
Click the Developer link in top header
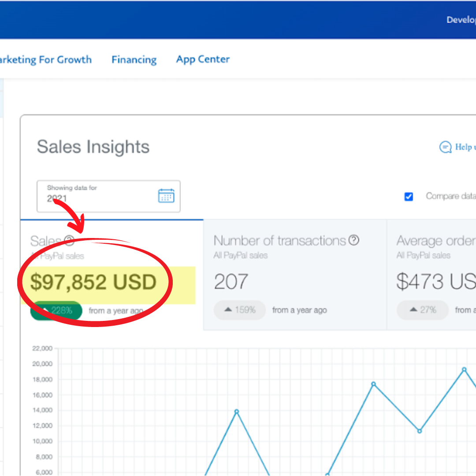pos(461,20)
